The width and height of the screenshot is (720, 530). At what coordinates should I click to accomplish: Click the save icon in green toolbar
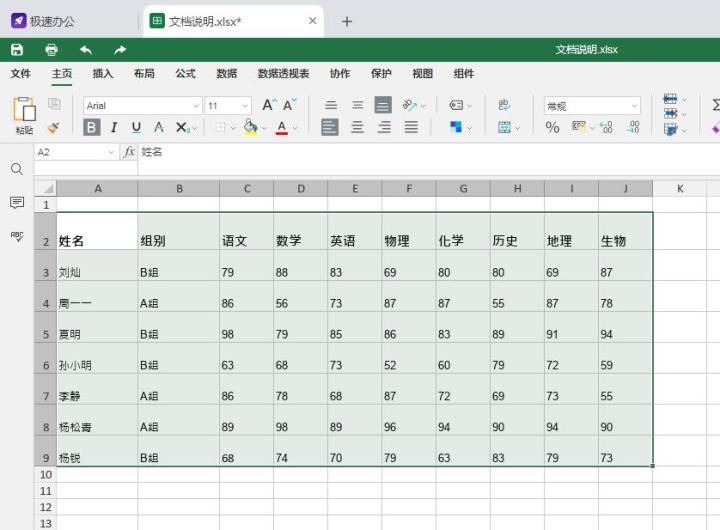coord(17,50)
